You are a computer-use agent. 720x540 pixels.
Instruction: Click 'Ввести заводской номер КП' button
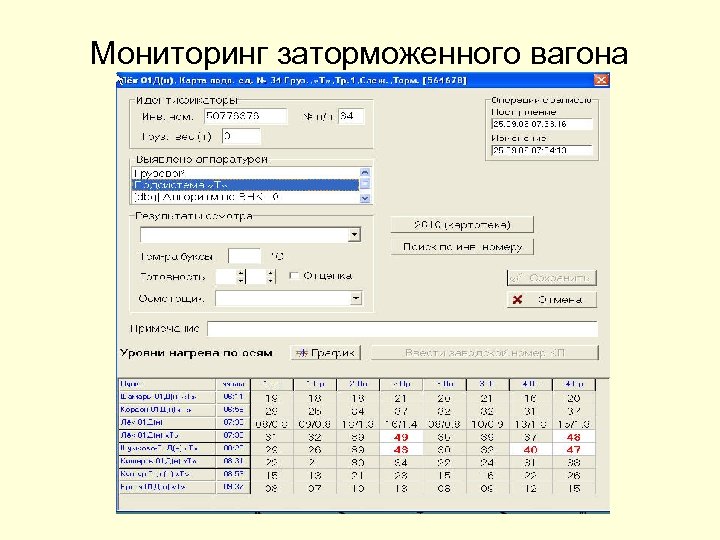tap(484, 353)
